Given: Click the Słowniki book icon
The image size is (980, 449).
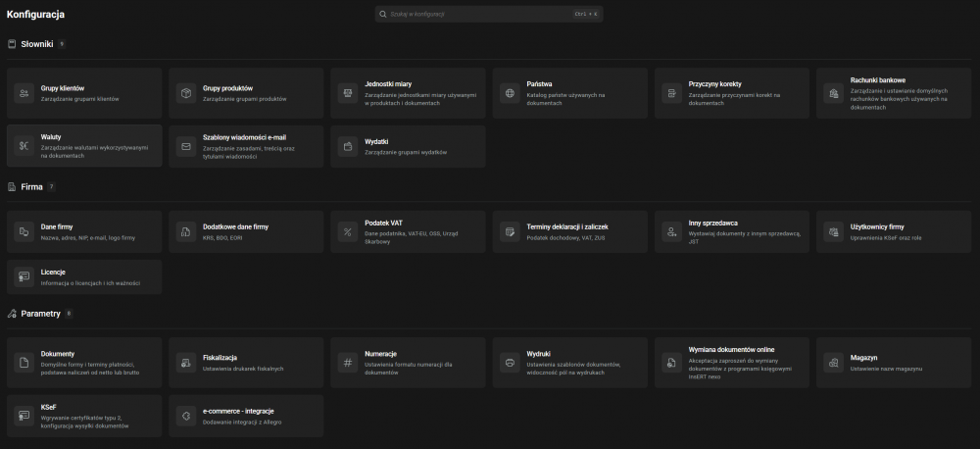Looking at the screenshot, I should point(11,44).
